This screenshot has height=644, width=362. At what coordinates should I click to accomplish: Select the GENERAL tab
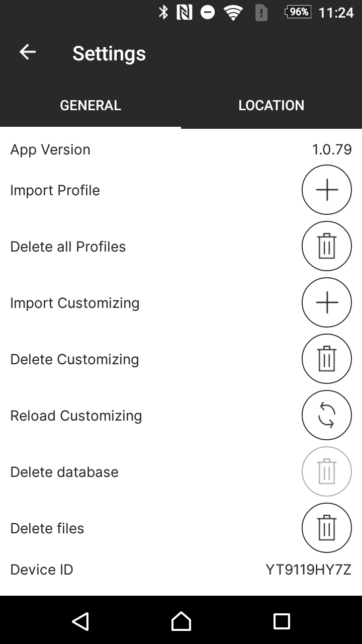90,105
